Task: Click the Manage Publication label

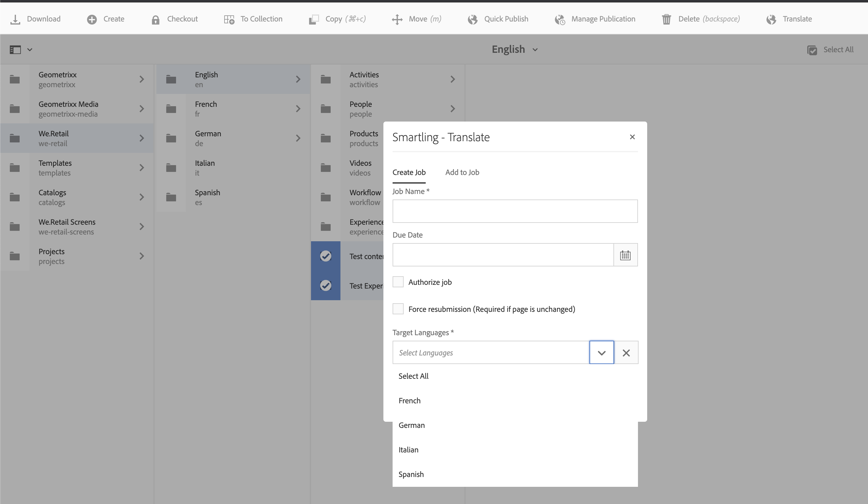Action: (x=603, y=19)
